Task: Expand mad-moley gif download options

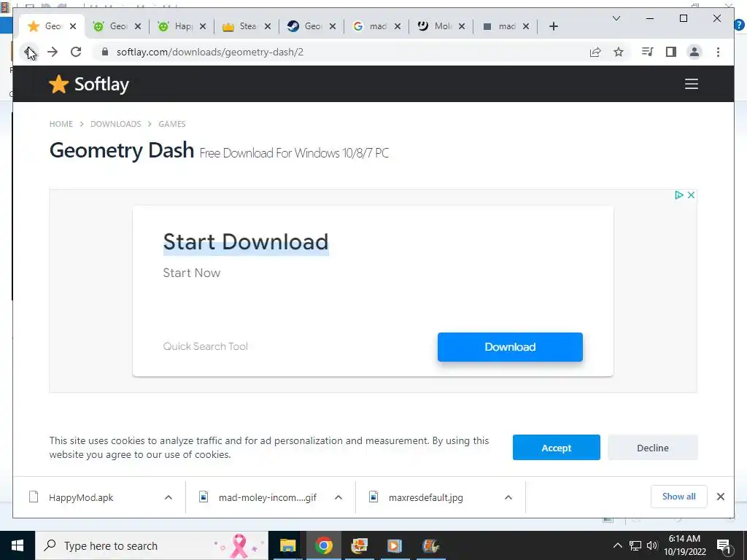Action: tap(338, 497)
